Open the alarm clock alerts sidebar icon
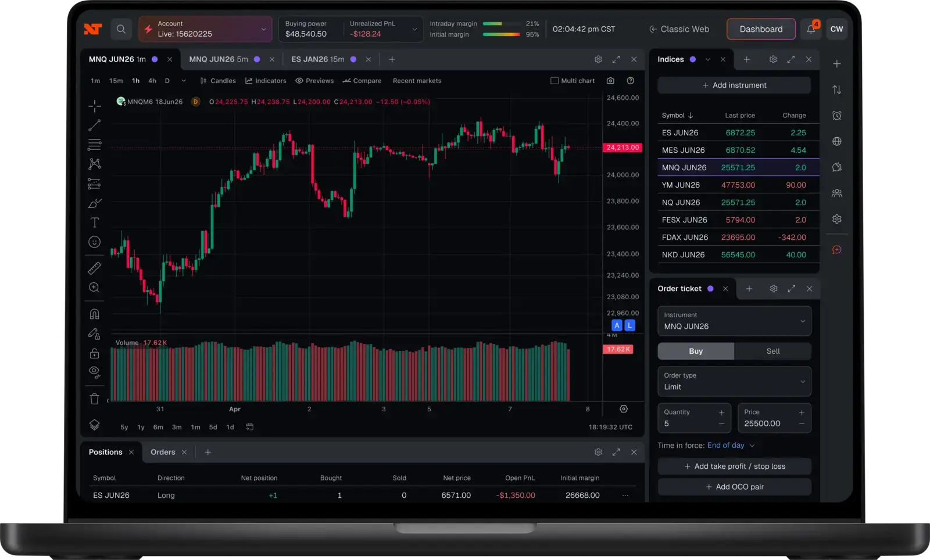The height and width of the screenshot is (560, 930). pos(837,116)
